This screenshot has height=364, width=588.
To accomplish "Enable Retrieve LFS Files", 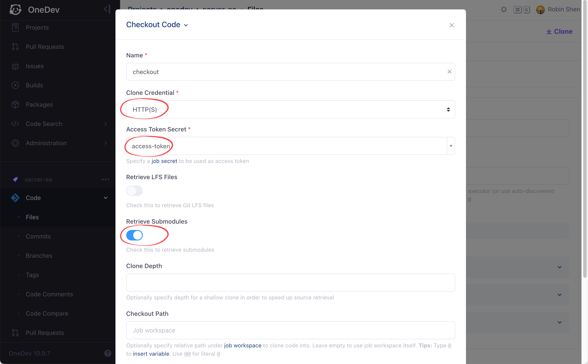I will tap(135, 190).
